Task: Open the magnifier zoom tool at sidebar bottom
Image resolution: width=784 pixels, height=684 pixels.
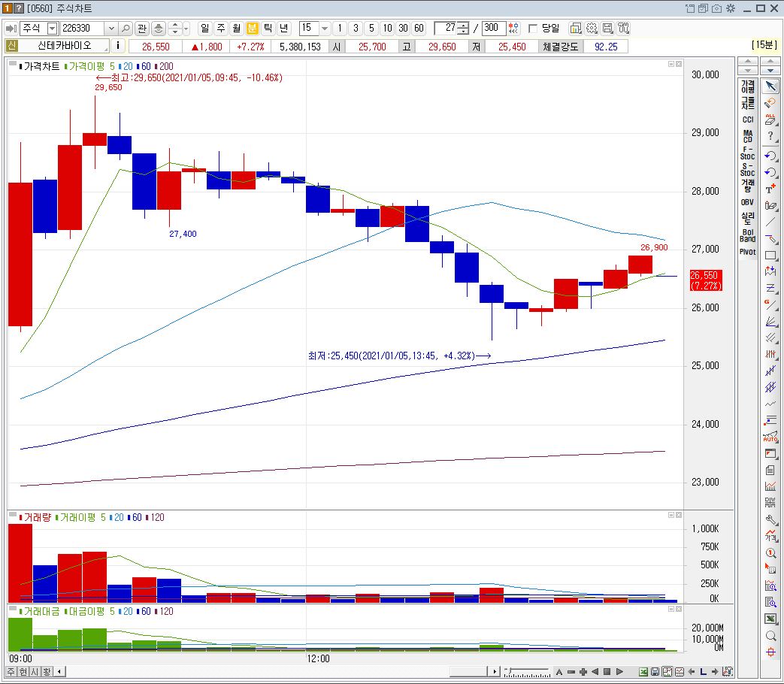Action: [770, 636]
